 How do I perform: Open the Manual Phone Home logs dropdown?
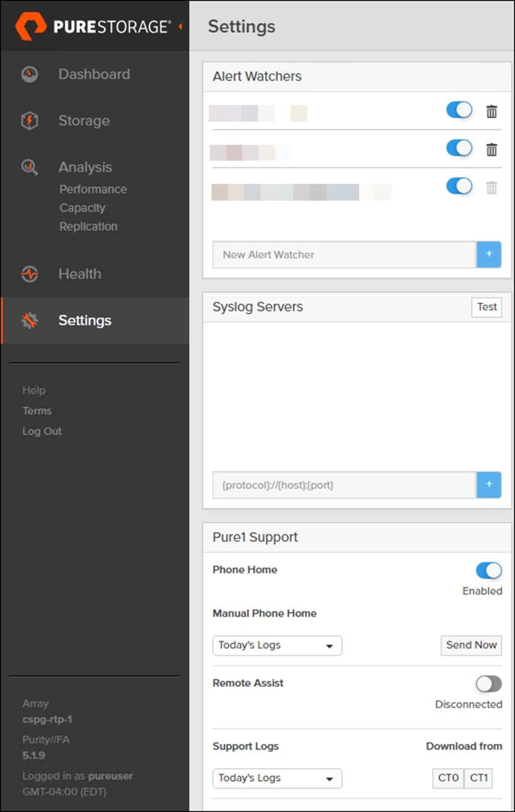tap(277, 645)
